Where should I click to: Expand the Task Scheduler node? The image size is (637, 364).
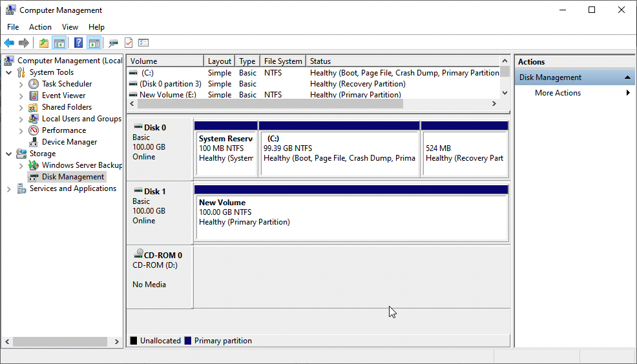21,85
